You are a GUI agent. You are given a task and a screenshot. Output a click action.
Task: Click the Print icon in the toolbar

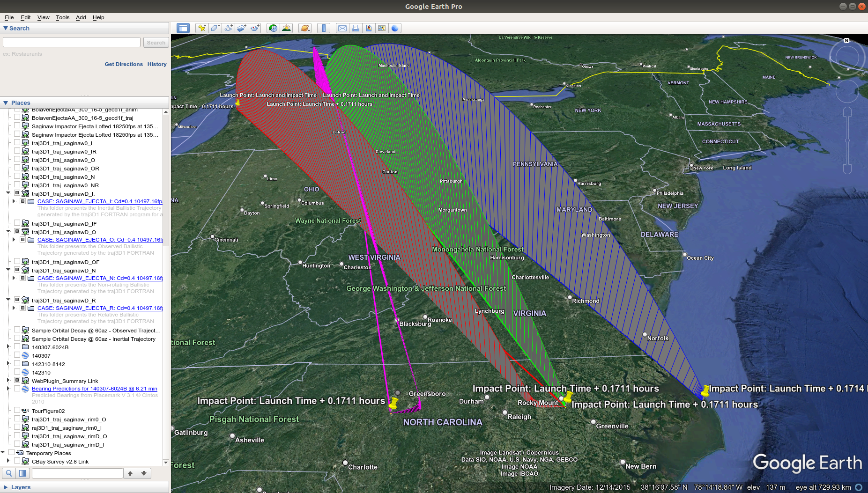tap(356, 28)
